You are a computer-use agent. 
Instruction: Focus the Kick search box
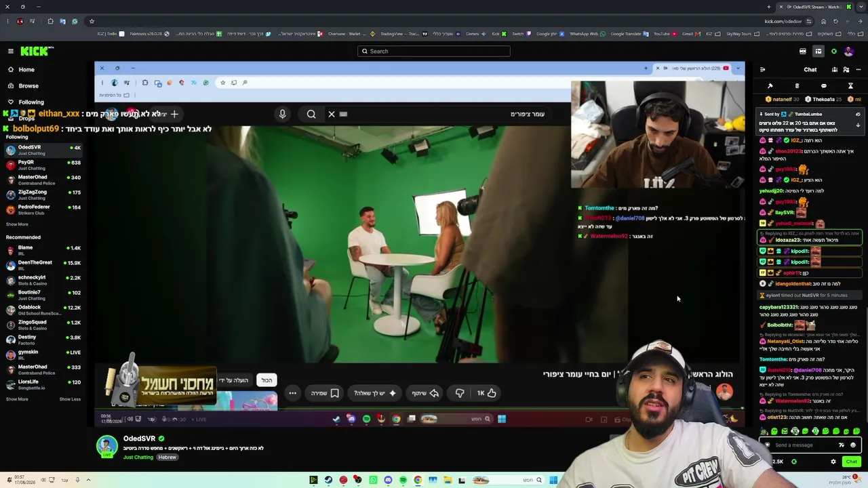pyautogui.click(x=434, y=52)
